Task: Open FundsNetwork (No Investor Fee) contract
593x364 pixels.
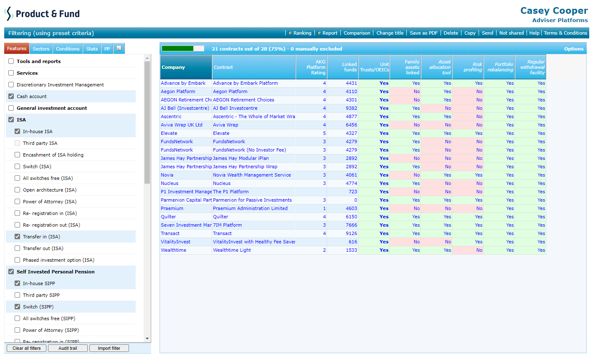Action: click(x=249, y=150)
